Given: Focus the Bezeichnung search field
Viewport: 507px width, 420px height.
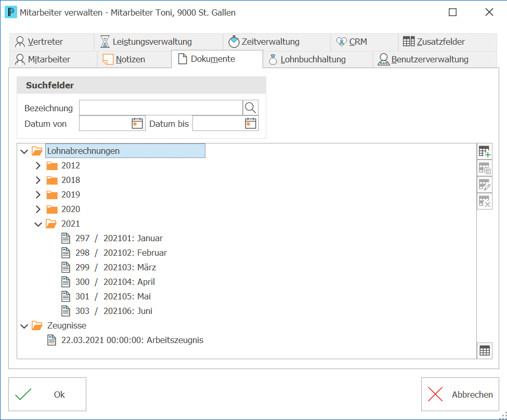Looking at the screenshot, I should point(161,108).
